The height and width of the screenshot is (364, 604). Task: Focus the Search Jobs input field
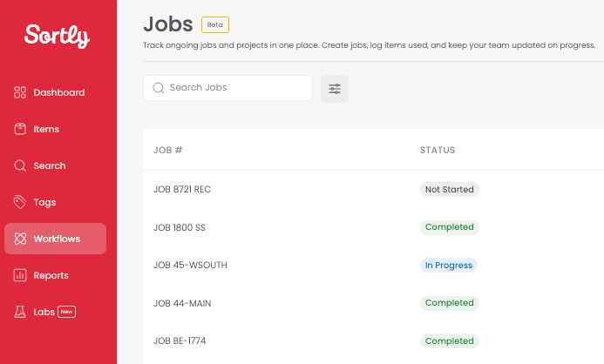227,88
